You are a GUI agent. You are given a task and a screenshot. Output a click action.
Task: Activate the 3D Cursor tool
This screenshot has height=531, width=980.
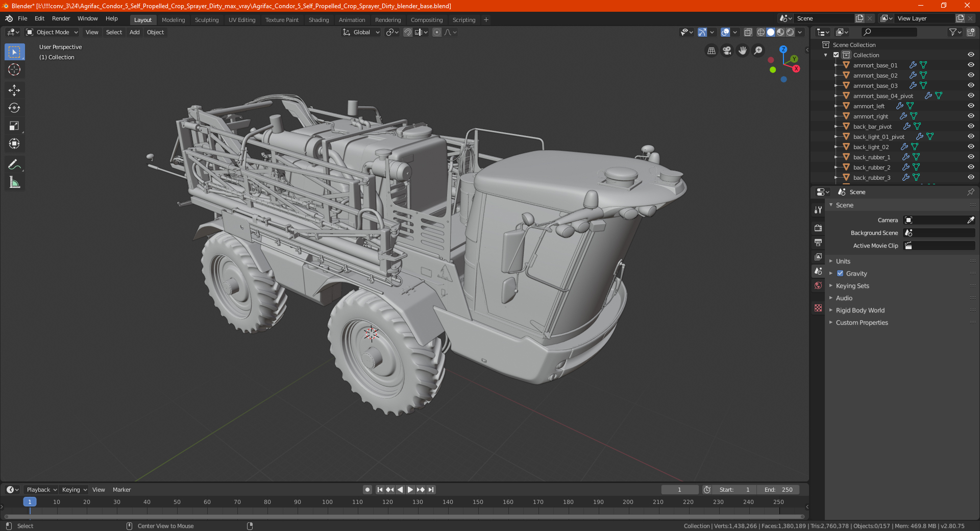click(x=14, y=69)
